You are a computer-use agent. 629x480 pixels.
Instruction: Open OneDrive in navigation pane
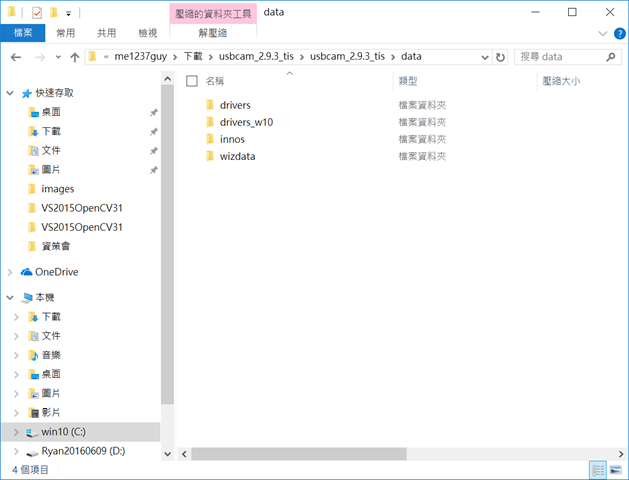pos(57,272)
